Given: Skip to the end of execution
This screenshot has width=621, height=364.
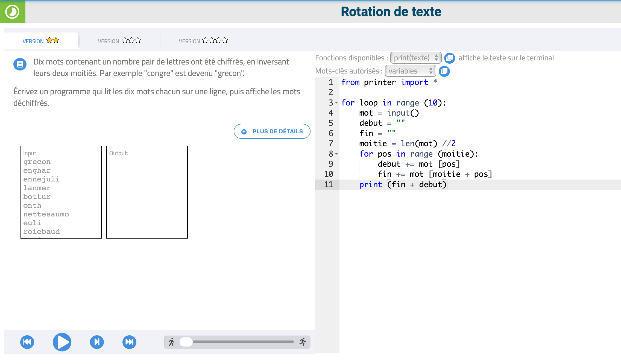Looking at the screenshot, I should (129, 342).
